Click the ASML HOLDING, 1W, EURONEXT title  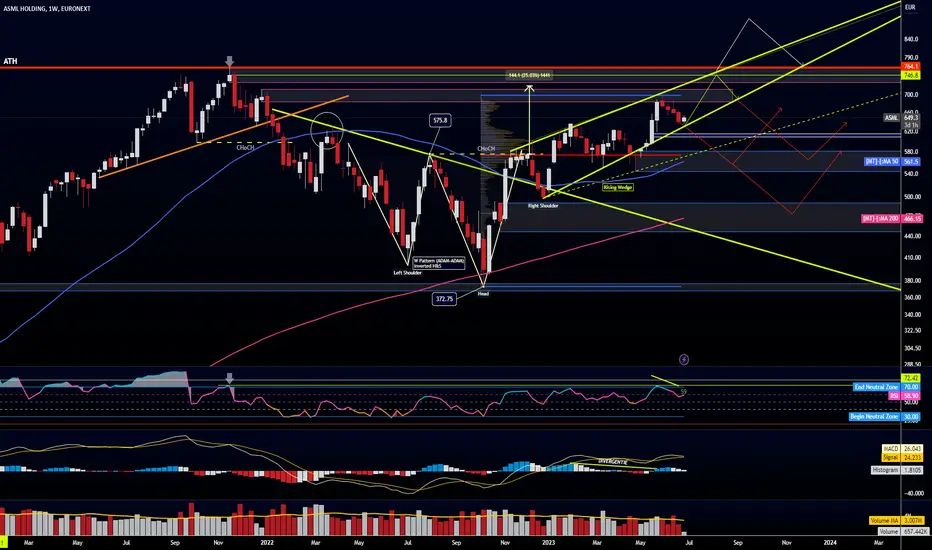[47, 9]
